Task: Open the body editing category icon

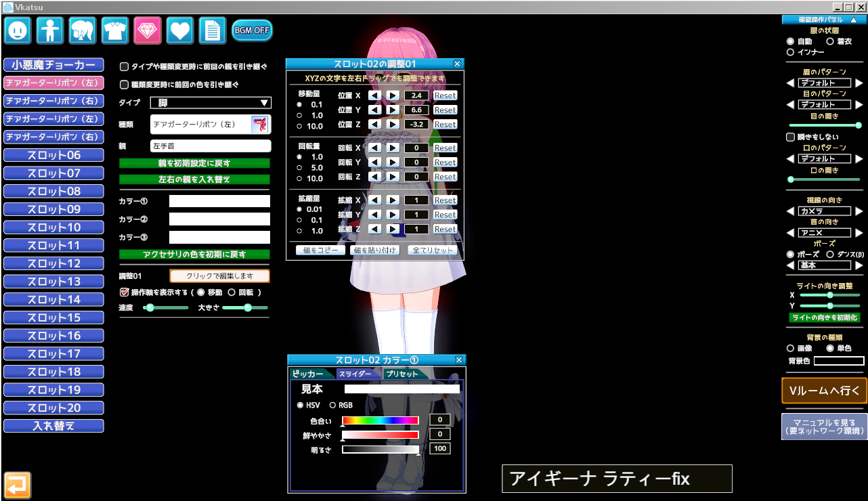Action: tap(51, 30)
